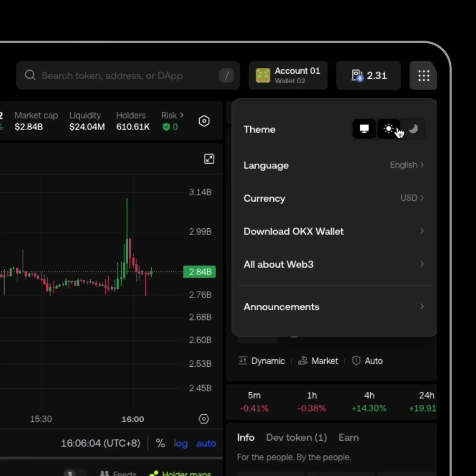Select the system theme option
476x476 pixels.
point(364,129)
